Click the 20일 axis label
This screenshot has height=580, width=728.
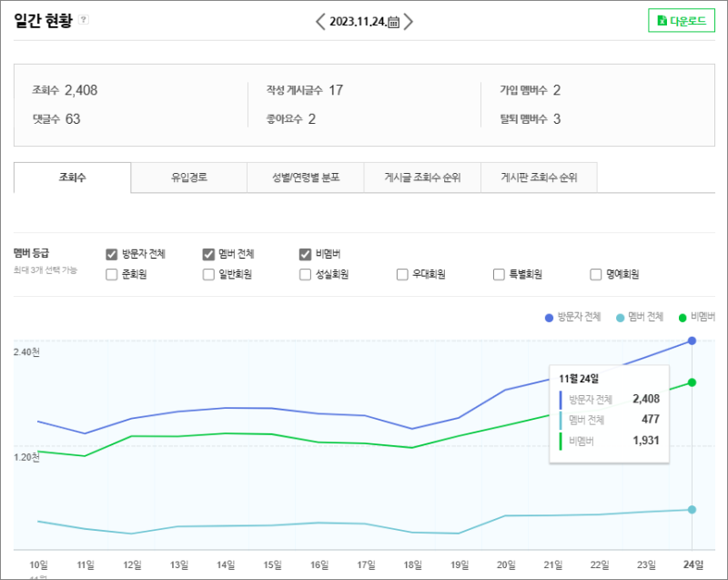pyautogui.click(x=506, y=565)
